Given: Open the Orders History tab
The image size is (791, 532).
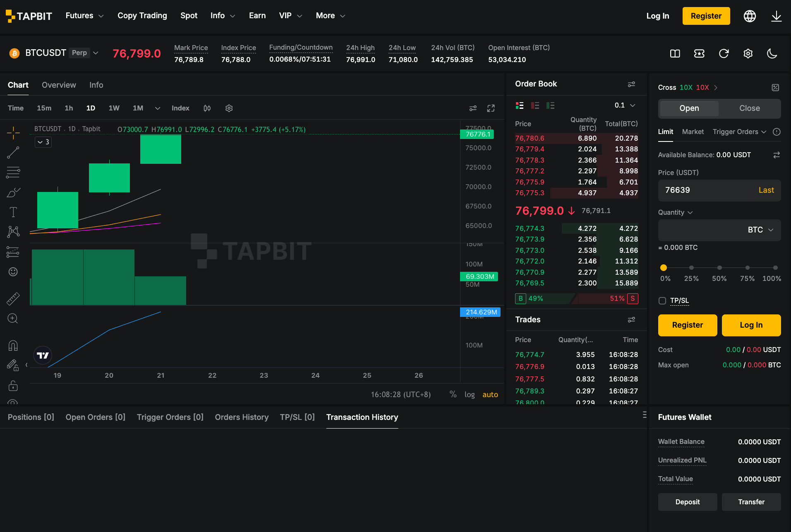Looking at the screenshot, I should click(242, 417).
